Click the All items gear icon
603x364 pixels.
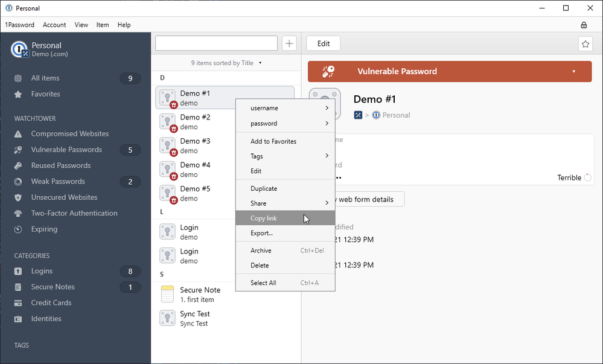point(18,78)
